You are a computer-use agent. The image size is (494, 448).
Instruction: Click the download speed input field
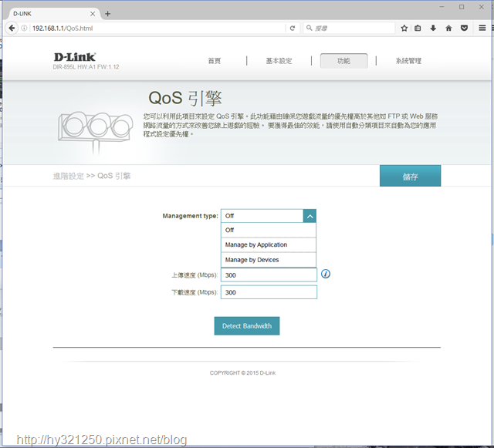269,292
